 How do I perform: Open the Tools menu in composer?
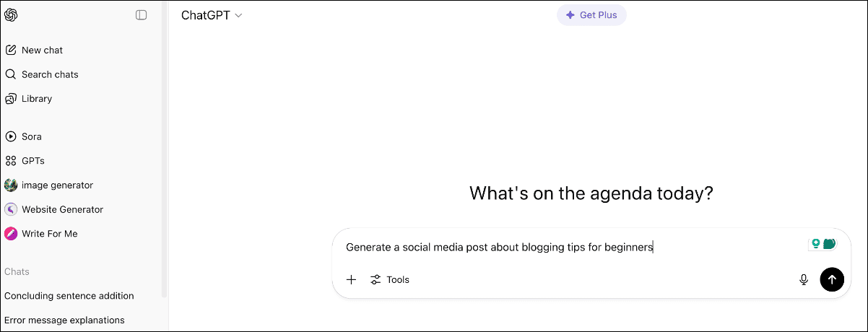tap(390, 280)
